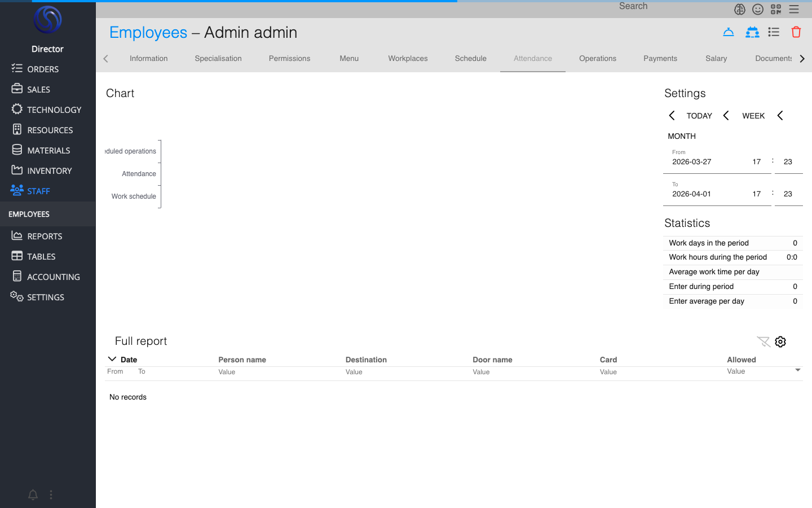Open the Allowed filter dropdown

pyautogui.click(x=797, y=371)
